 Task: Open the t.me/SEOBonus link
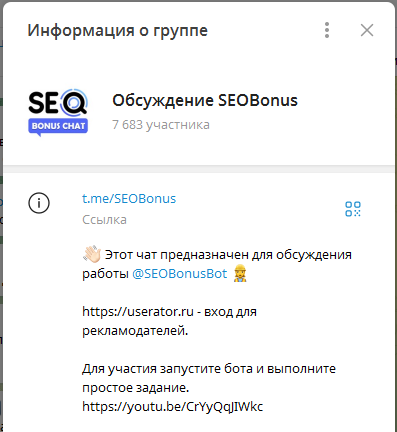(x=129, y=199)
